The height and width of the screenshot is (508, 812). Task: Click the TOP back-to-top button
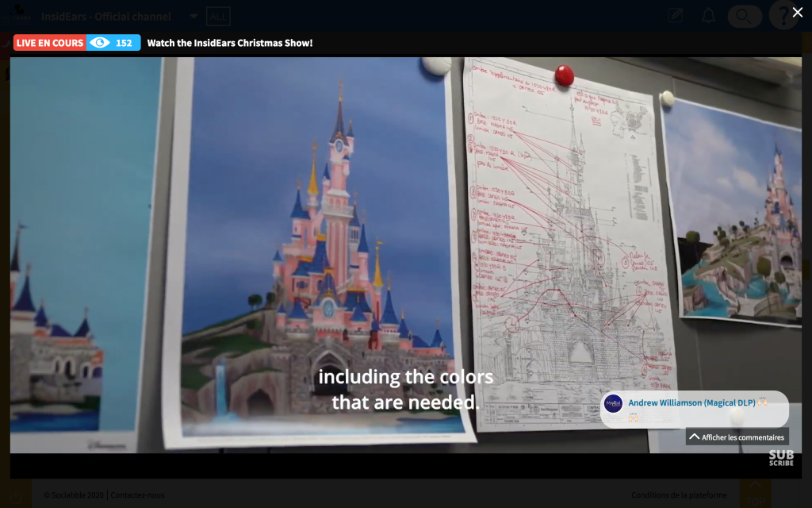[755, 494]
